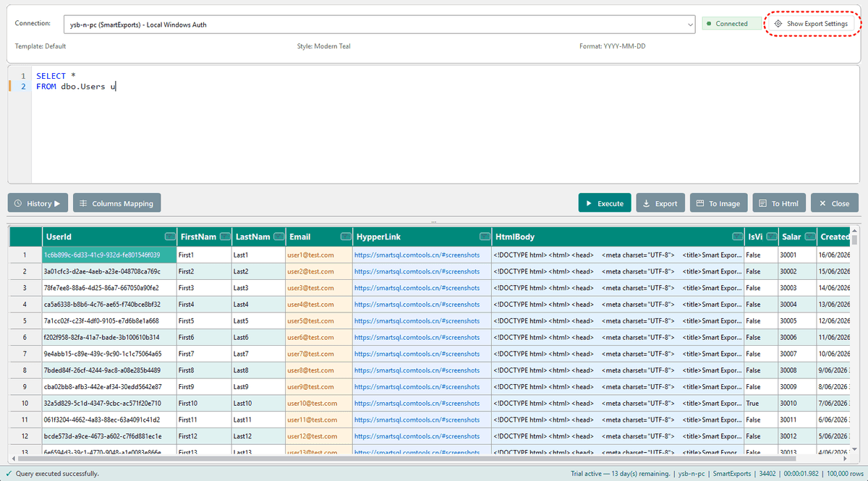Open filter icon on UserId column header
The height and width of the screenshot is (481, 868).
[x=170, y=237]
